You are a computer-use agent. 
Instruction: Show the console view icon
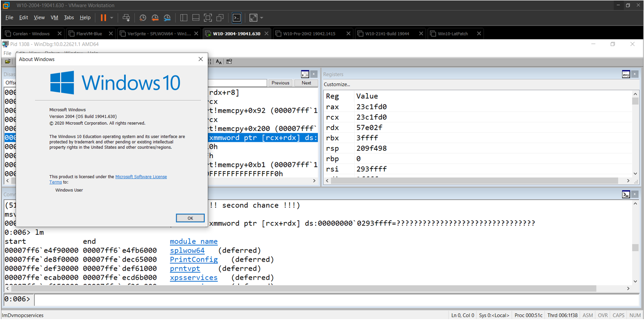pos(237,18)
